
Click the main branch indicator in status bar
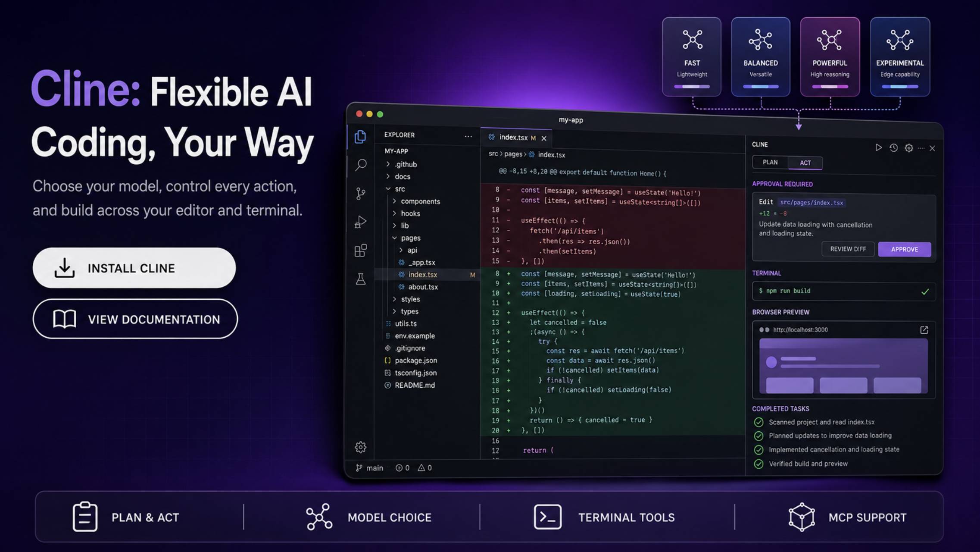(369, 468)
